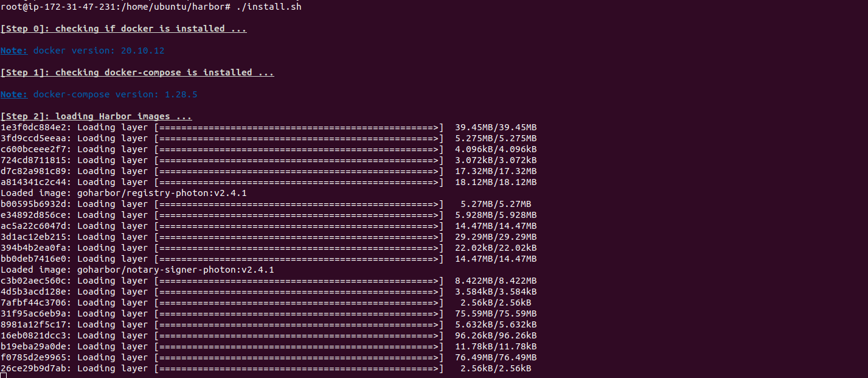The width and height of the screenshot is (868, 378).
Task: Click the size value 5.27MB/5.27MB
Action: tap(496, 204)
